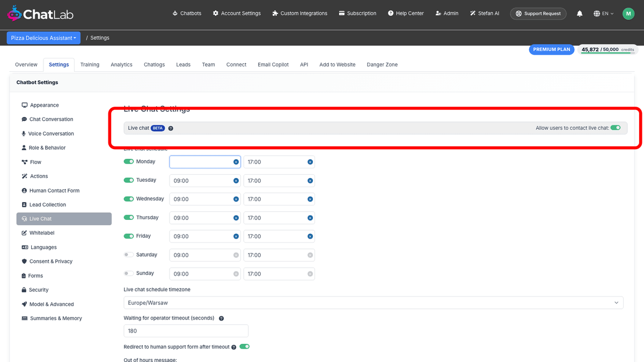
Task: Open Chat Conversation settings
Action: tap(47, 119)
